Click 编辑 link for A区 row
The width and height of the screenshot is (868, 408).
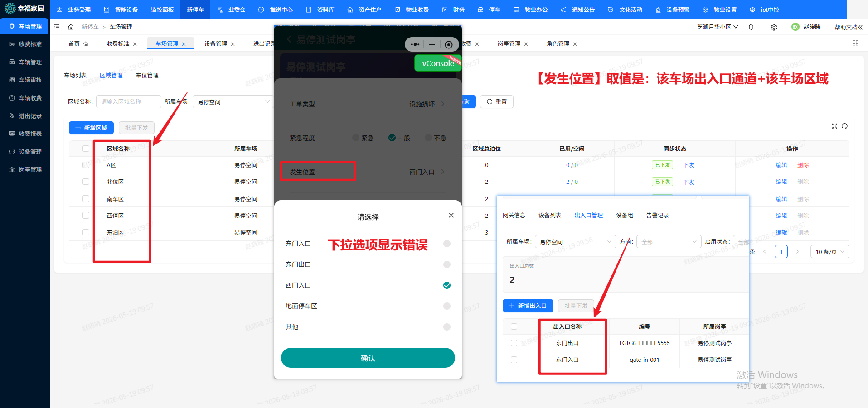tap(781, 165)
